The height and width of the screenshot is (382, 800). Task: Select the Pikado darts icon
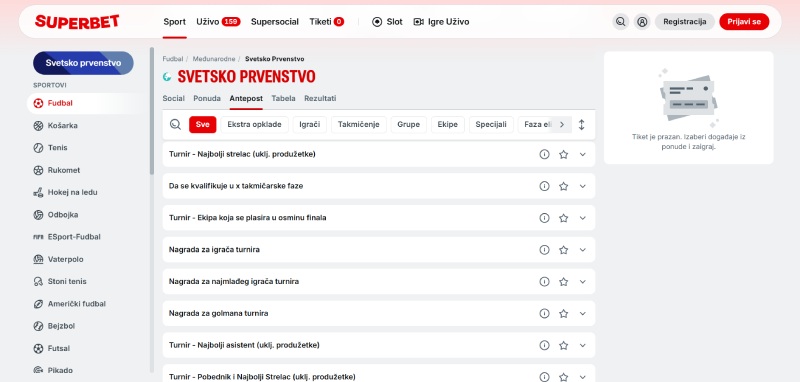tap(38, 370)
